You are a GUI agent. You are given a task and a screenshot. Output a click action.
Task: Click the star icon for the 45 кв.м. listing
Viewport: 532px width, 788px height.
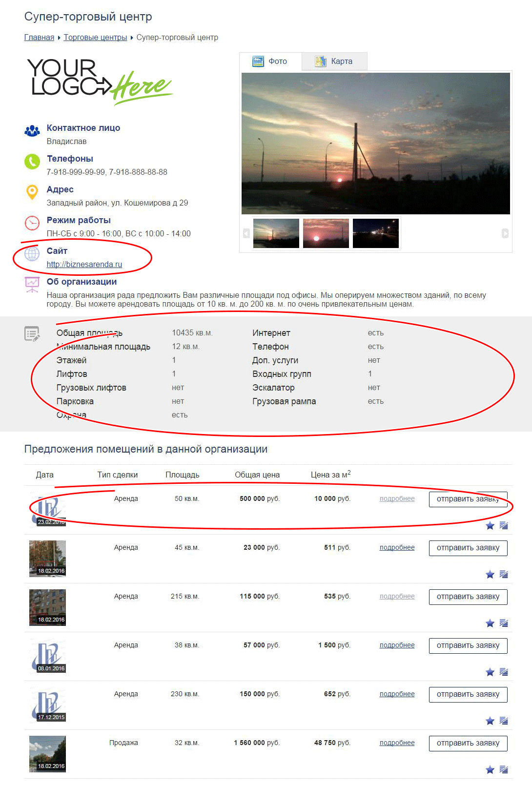tap(490, 575)
